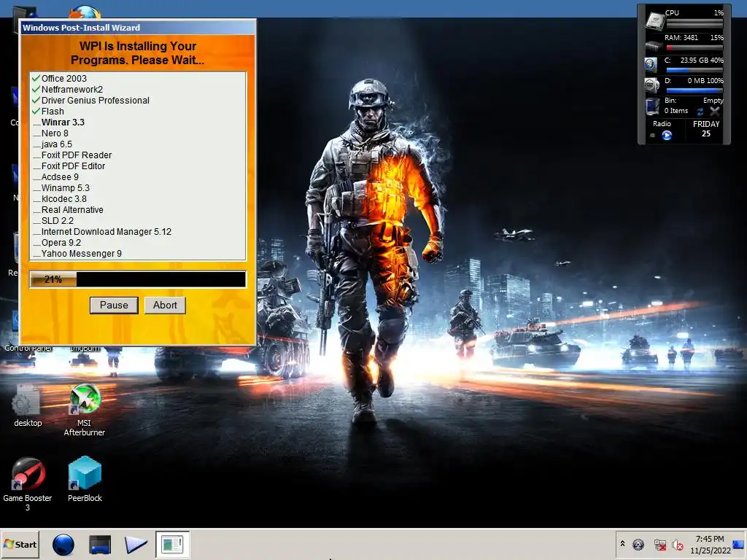This screenshot has width=747, height=560.
Task: Abort the WPI installation
Action: coord(165,306)
